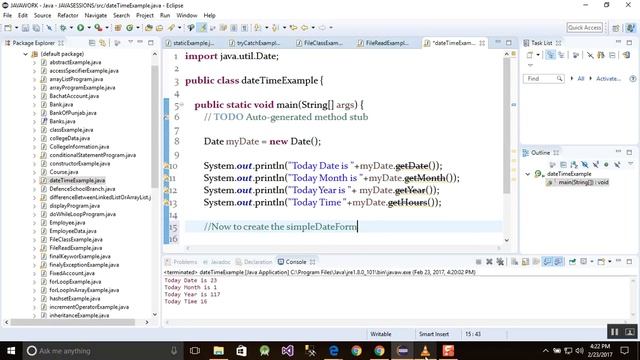Open Package Explorer view menu triangle

pyautogui.click(x=130, y=42)
